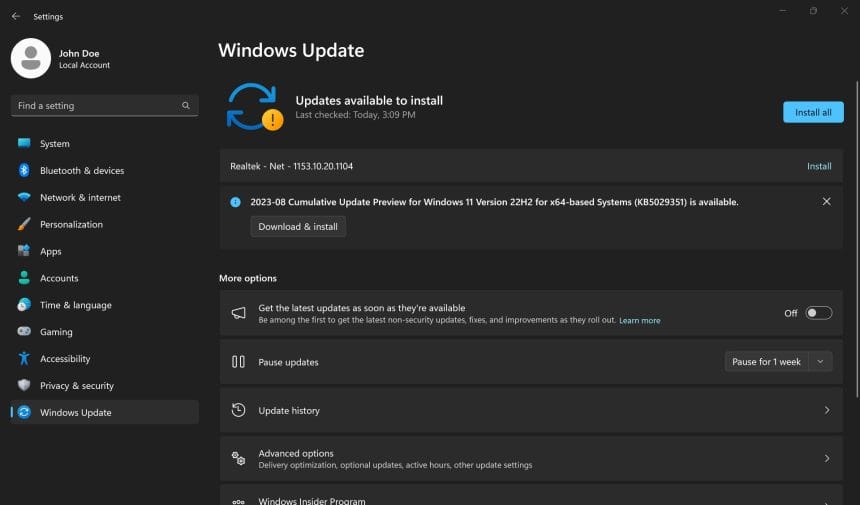This screenshot has width=860, height=505.
Task: Enable get latest updates toggle
Action: 818,313
